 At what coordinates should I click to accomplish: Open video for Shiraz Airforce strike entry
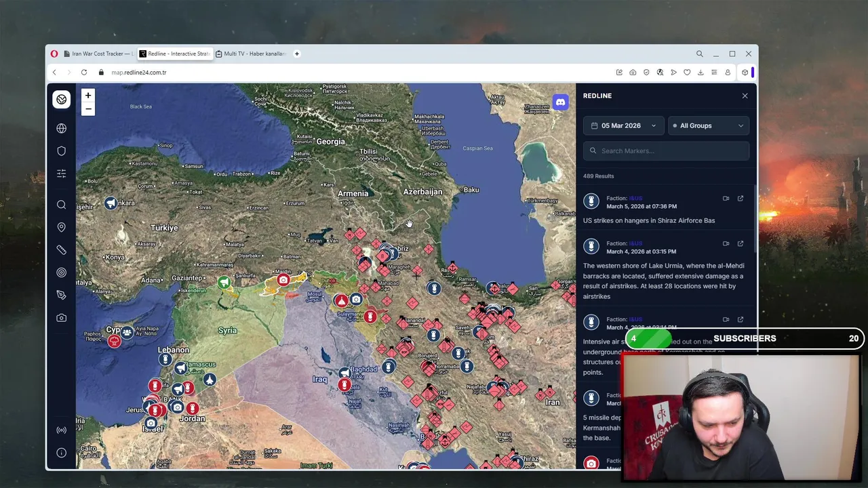[x=726, y=199]
